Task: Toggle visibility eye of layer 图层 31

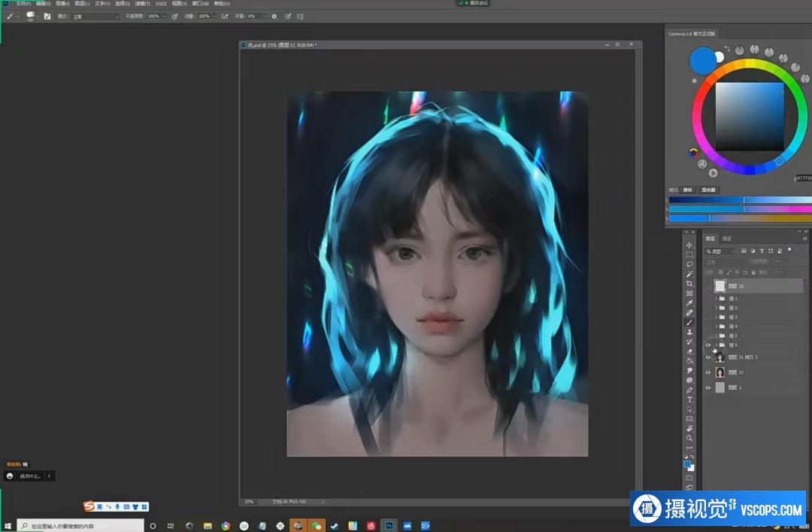Action: (x=708, y=372)
